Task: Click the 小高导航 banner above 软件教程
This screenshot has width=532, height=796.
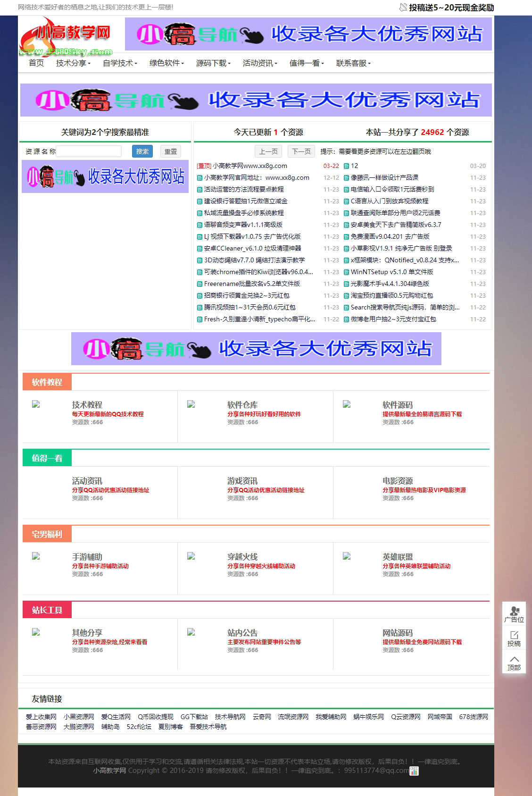Action: point(256,349)
